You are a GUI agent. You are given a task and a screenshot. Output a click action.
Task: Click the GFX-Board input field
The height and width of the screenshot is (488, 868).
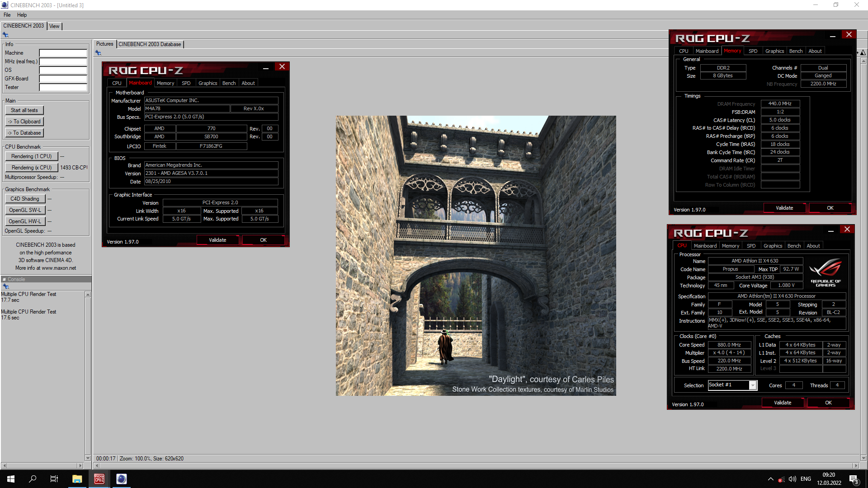pyautogui.click(x=63, y=79)
